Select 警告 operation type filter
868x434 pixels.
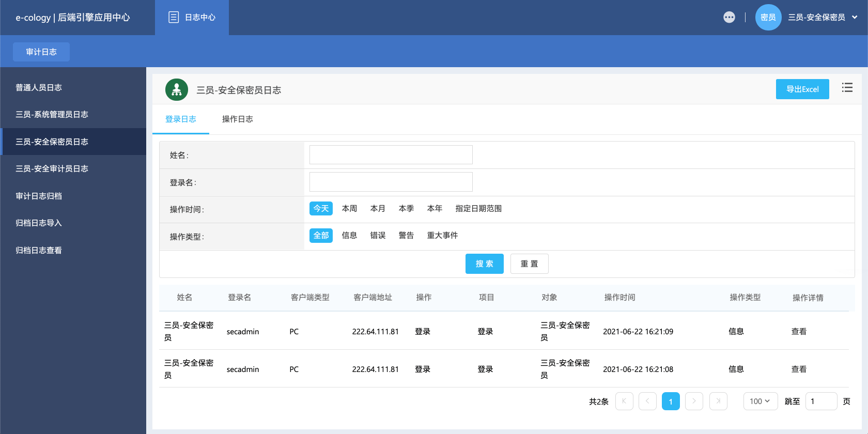406,235
